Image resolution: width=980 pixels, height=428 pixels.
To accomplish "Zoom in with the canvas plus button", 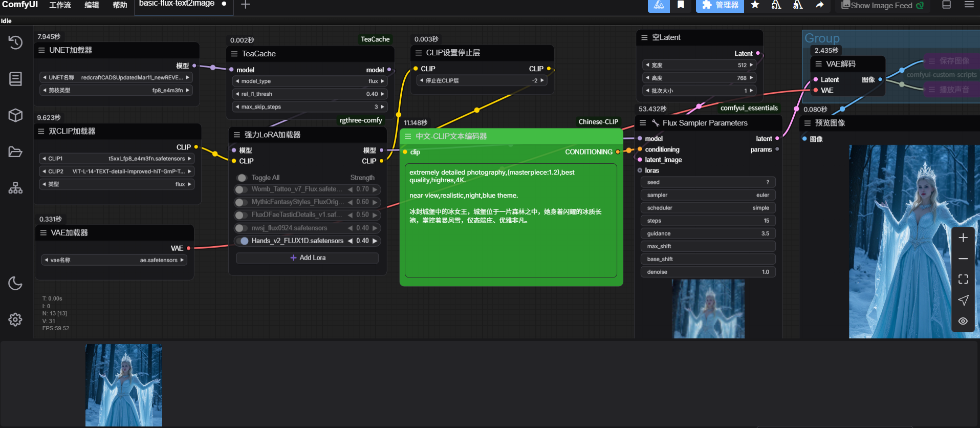I will [963, 238].
